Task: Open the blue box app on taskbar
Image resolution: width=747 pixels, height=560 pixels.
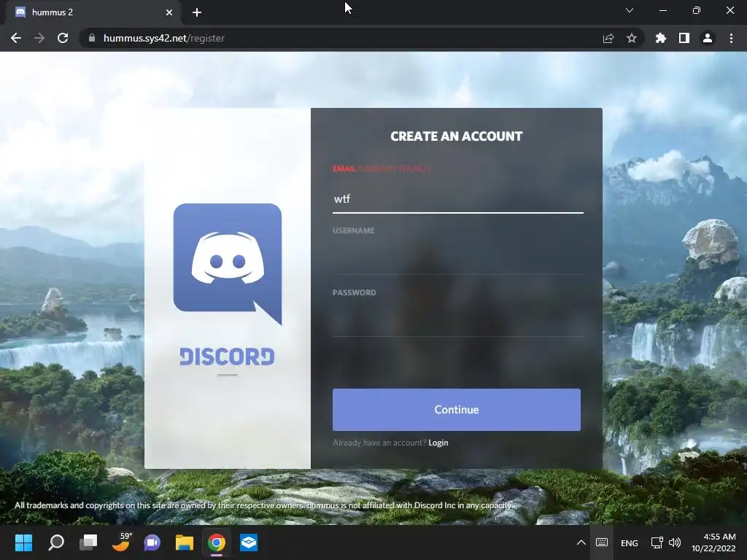Action: point(249,542)
